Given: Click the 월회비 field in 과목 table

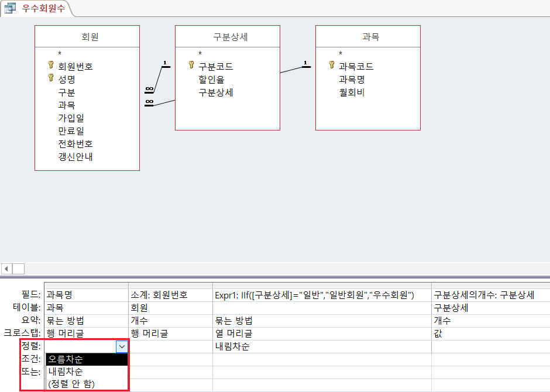Looking at the screenshot, I should 352,92.
